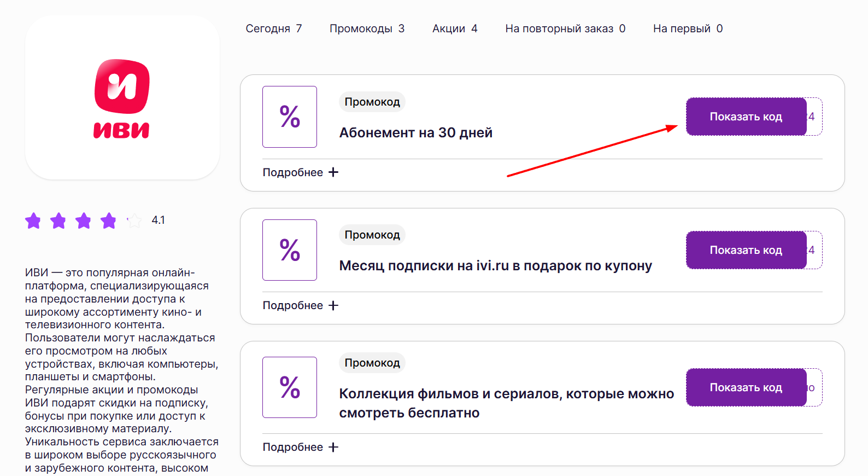
Task: Click Промокод badge on Месяц подписки card
Action: [372, 235]
